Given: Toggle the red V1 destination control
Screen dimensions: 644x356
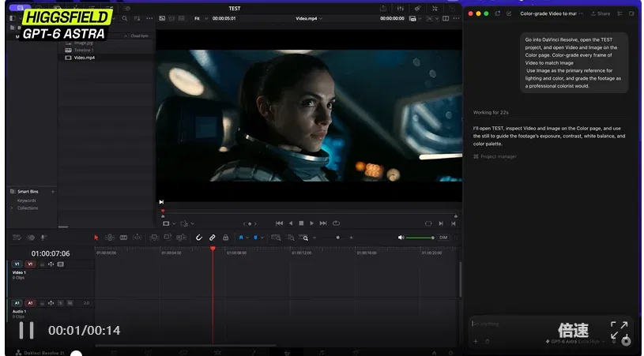Looking at the screenshot, I should pyautogui.click(x=30, y=264).
